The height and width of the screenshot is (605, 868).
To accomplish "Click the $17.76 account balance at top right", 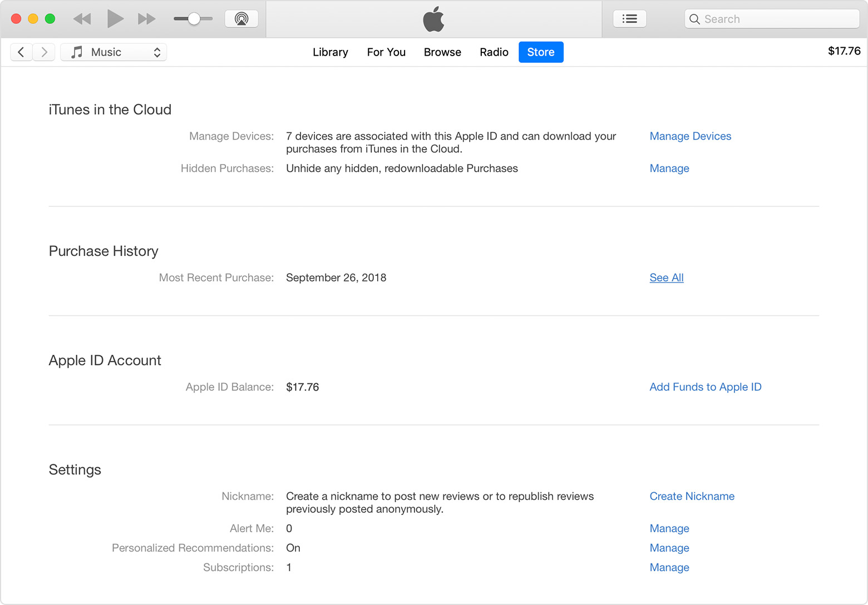I will pos(844,51).
